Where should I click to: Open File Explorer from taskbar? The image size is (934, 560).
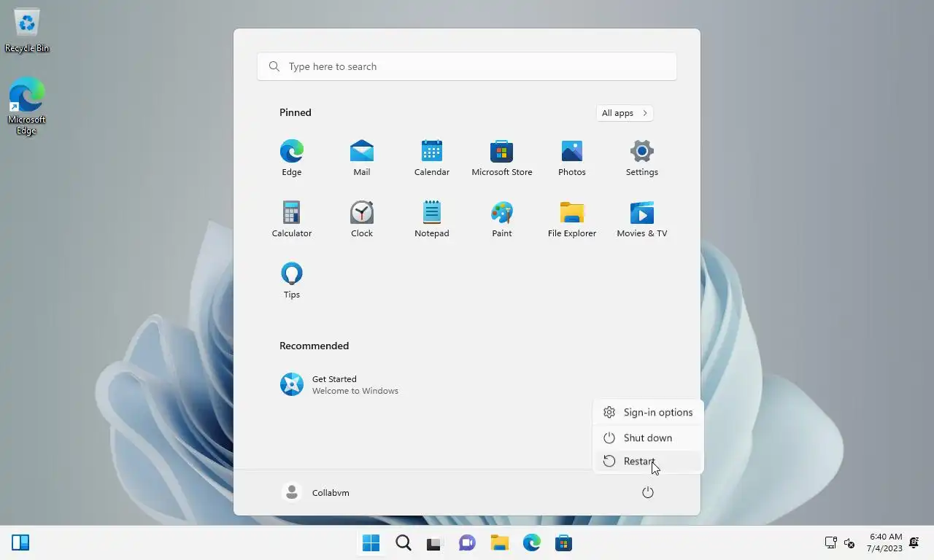coord(499,543)
